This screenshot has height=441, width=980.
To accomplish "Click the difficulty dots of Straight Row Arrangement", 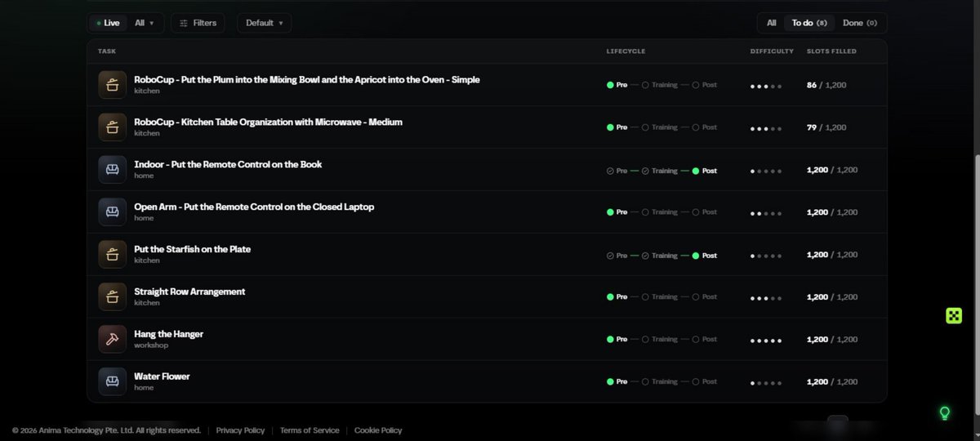I will pyautogui.click(x=766, y=298).
